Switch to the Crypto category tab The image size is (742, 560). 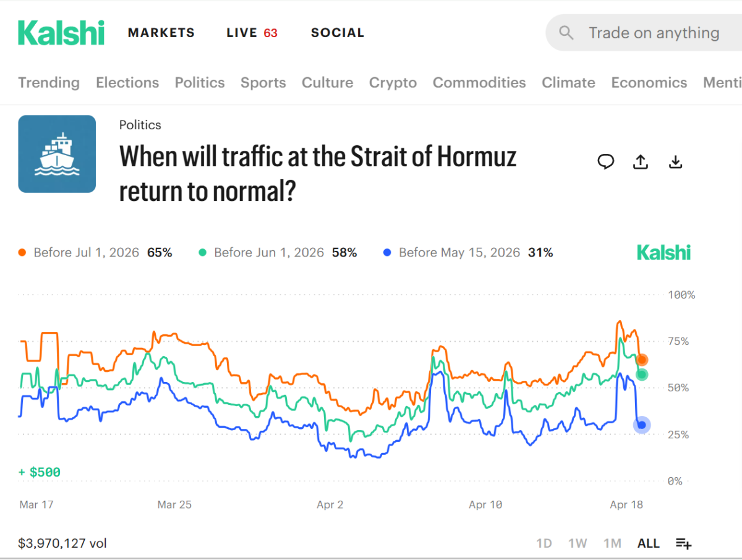(393, 83)
